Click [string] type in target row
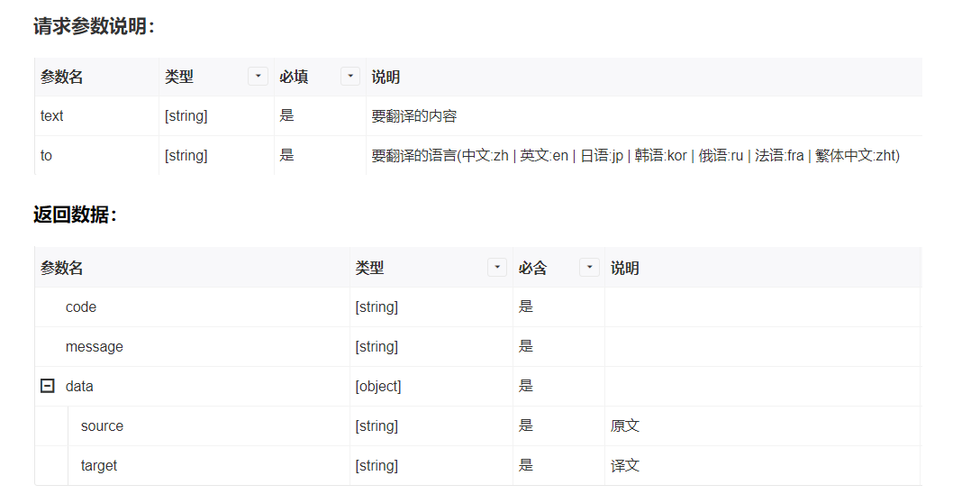This screenshot has width=980, height=494. point(377,466)
